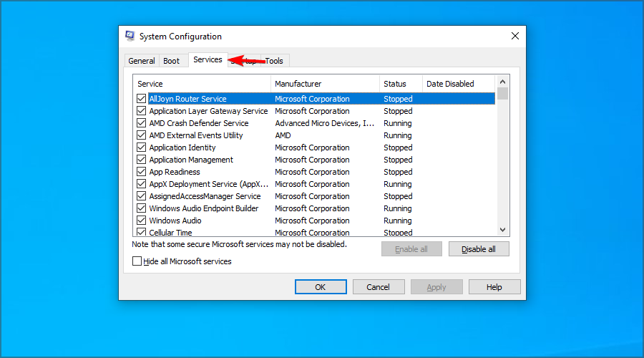Uncheck AllJoyn Router Service checkbox
This screenshot has width=644, height=358.
(x=141, y=99)
